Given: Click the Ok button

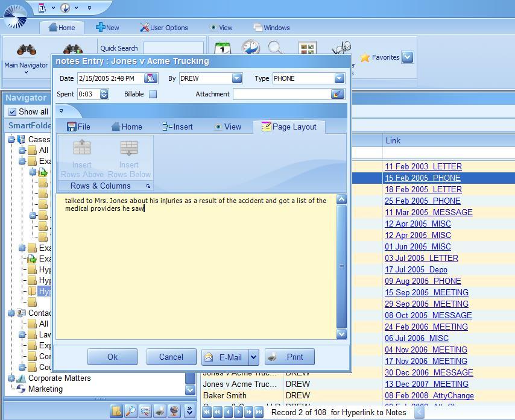Looking at the screenshot, I should pyautogui.click(x=112, y=357).
